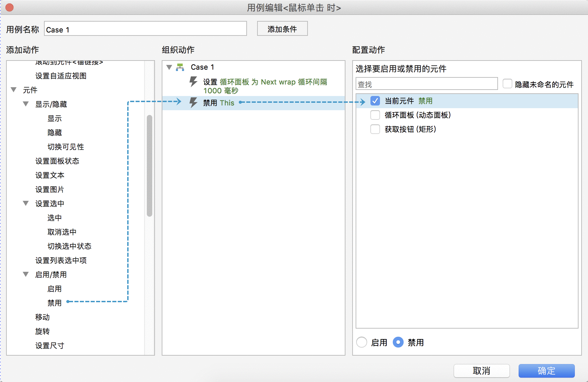Viewport: 588px width, 382px height.
Task: Choose the 切换可见性 action
Action: 66,147
